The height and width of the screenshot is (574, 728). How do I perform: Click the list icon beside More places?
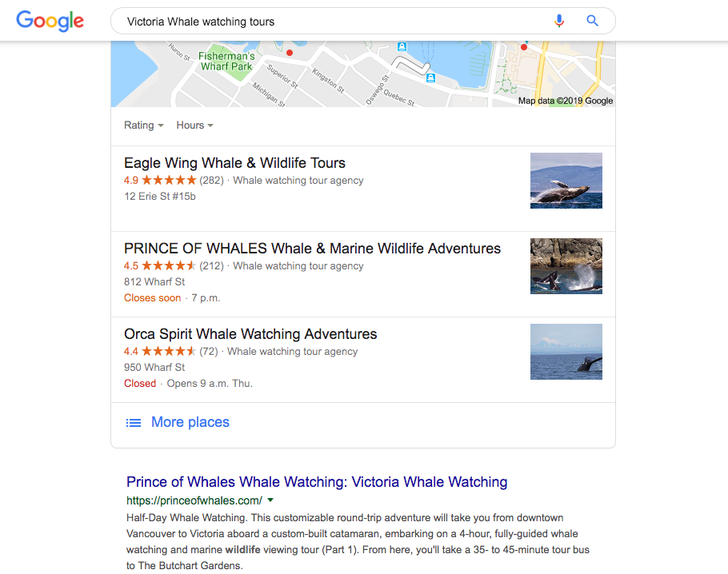(134, 422)
